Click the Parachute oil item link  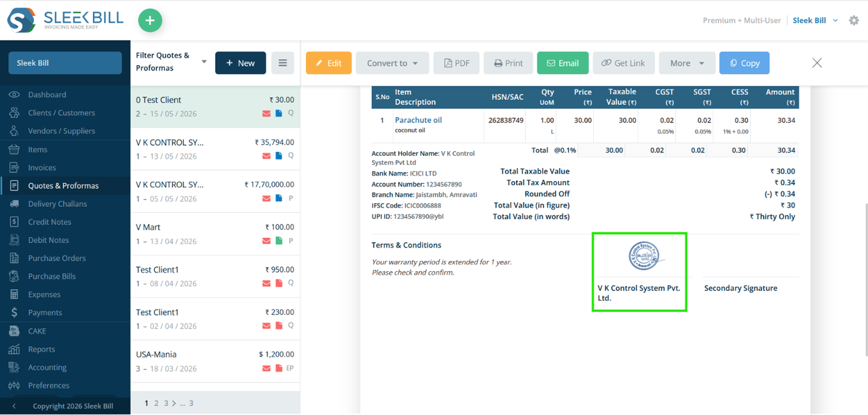pos(418,120)
